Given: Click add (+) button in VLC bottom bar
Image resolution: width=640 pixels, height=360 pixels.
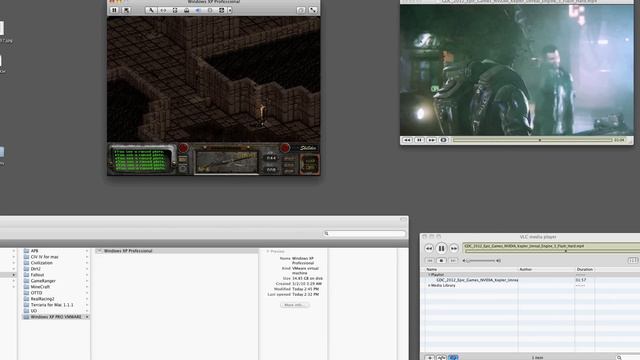Looking at the screenshot, I should pos(429,358).
